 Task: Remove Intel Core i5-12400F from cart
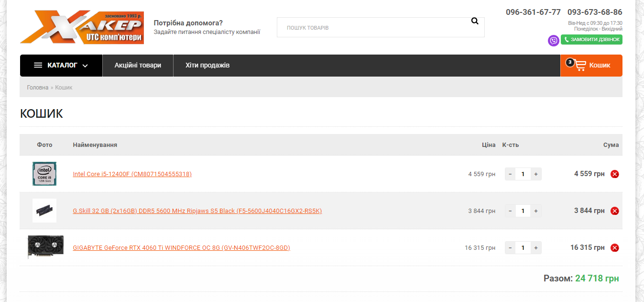(615, 174)
